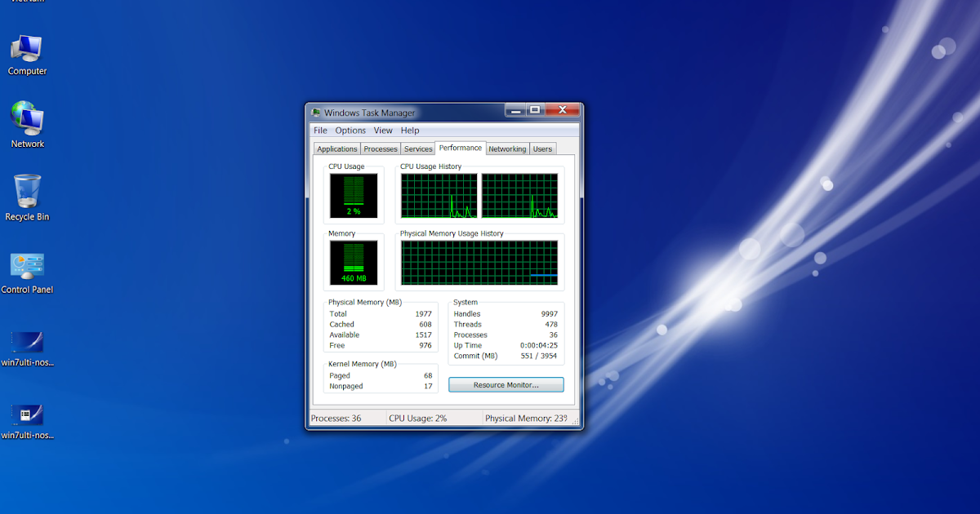The image size is (980, 514).
Task: Click the Handles value 9997
Action: [x=549, y=314]
